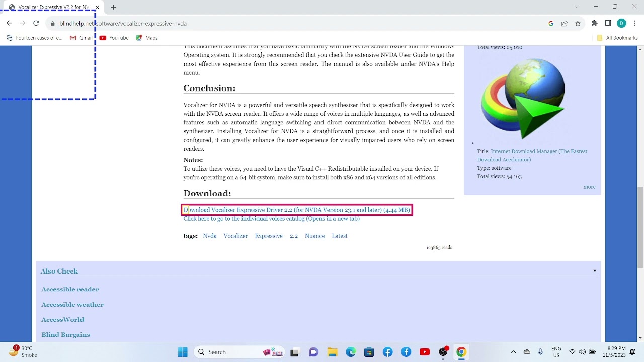Open the volume speaker tray icon
Screen dimensions: 644x362
[x=582, y=352]
